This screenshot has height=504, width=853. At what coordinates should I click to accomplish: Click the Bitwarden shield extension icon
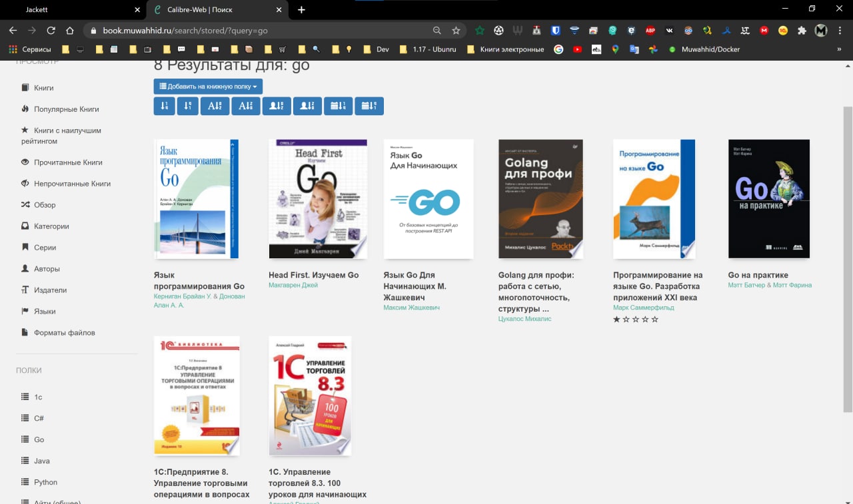(x=555, y=31)
